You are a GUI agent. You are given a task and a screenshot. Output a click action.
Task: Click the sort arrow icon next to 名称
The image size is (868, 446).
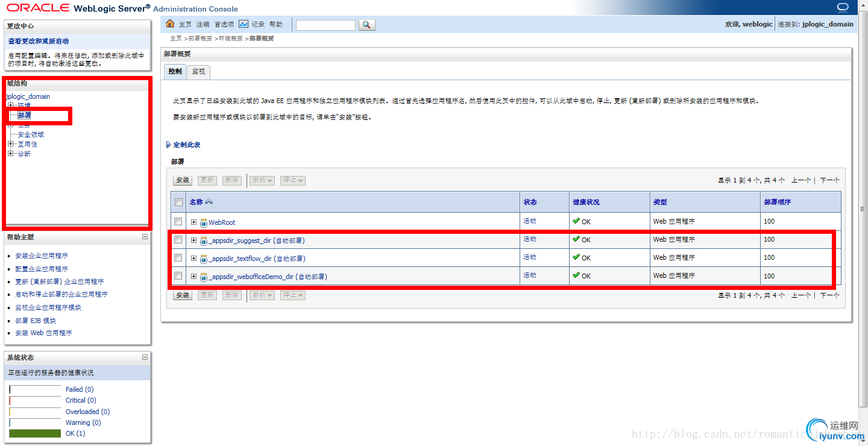pos(209,202)
